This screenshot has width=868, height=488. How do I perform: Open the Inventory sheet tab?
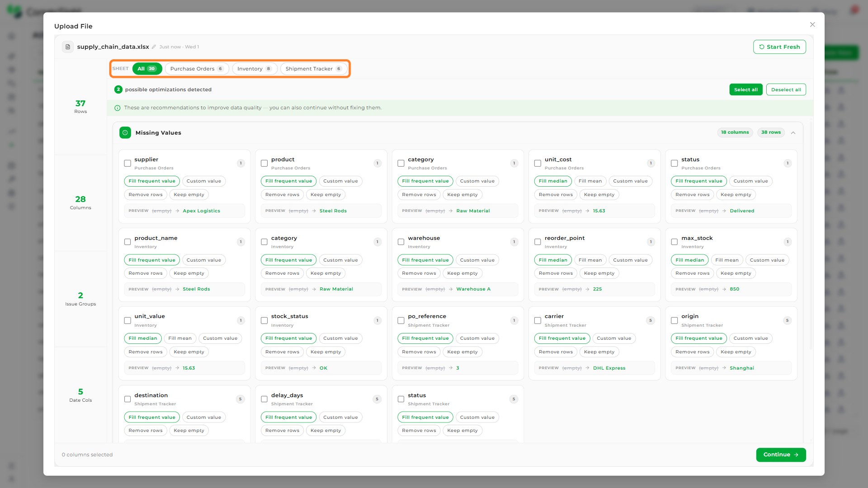[255, 69]
